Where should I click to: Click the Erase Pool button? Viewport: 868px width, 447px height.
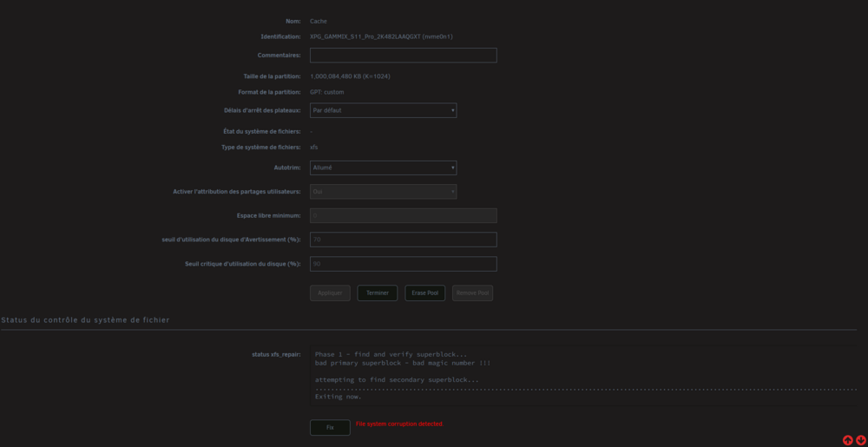pyautogui.click(x=425, y=293)
